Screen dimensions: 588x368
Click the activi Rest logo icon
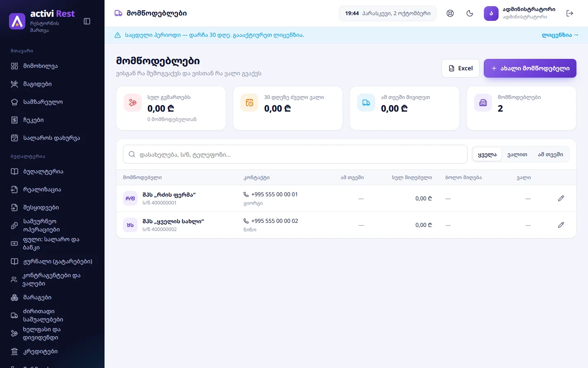click(17, 21)
